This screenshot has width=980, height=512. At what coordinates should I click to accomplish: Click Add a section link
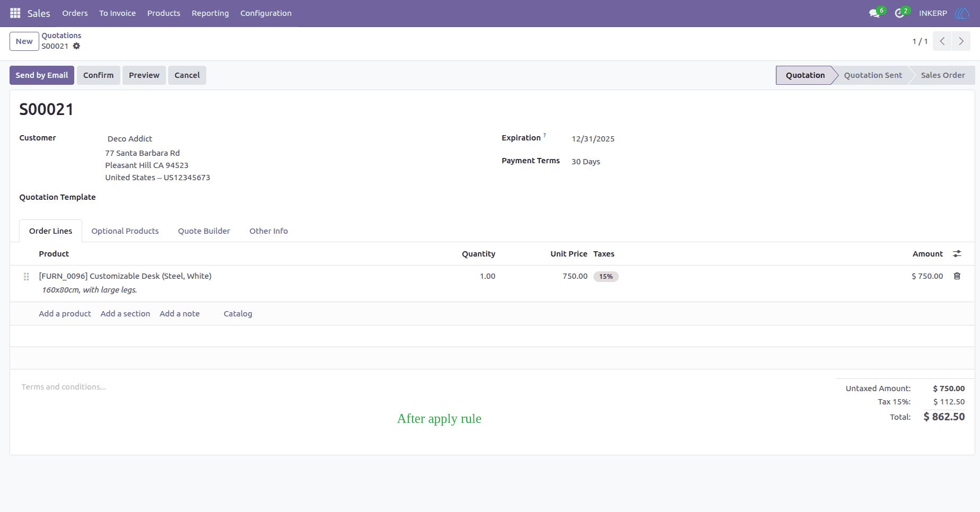pos(125,314)
